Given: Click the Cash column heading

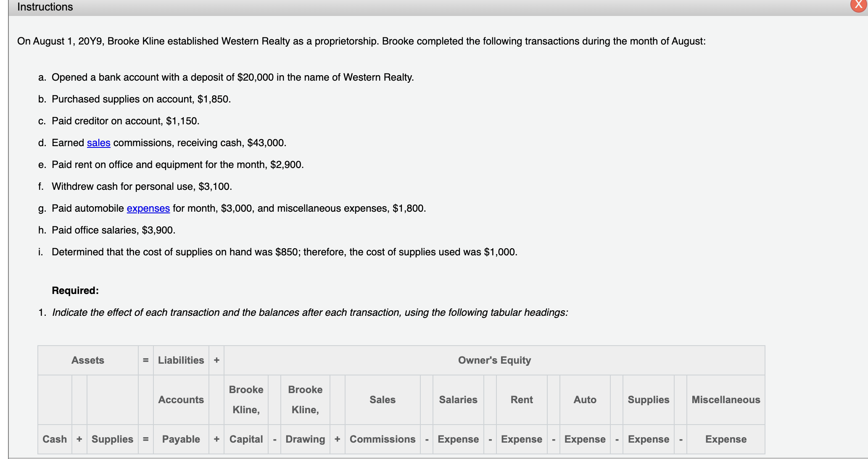Looking at the screenshot, I should coord(54,439).
